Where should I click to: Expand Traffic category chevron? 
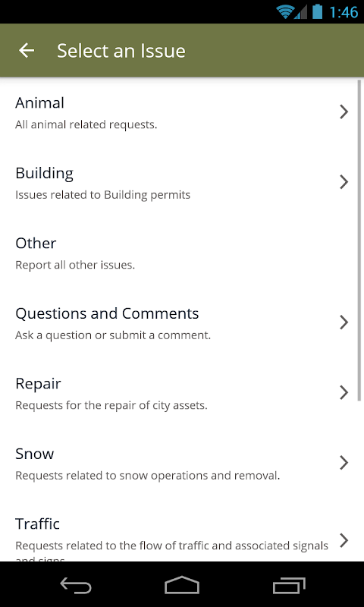coord(344,540)
